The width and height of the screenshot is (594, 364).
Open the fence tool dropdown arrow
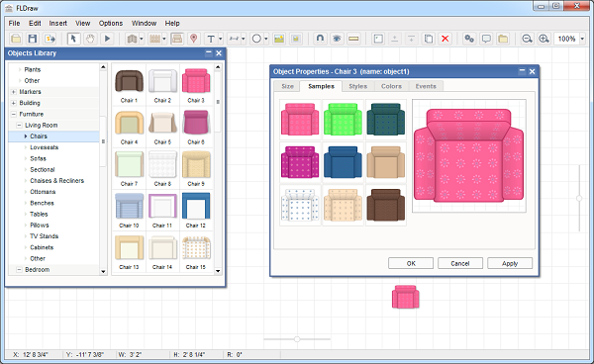tap(164, 39)
